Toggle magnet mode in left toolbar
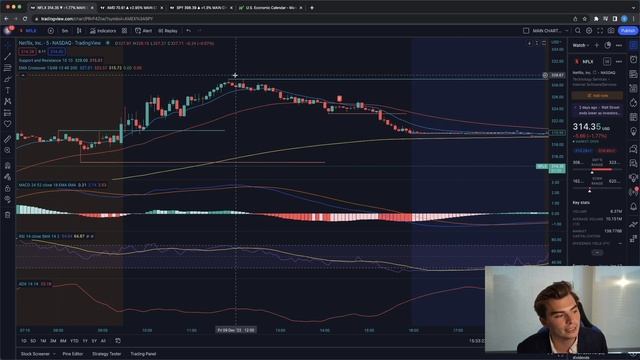The height and width of the screenshot is (360, 640). click(7, 165)
